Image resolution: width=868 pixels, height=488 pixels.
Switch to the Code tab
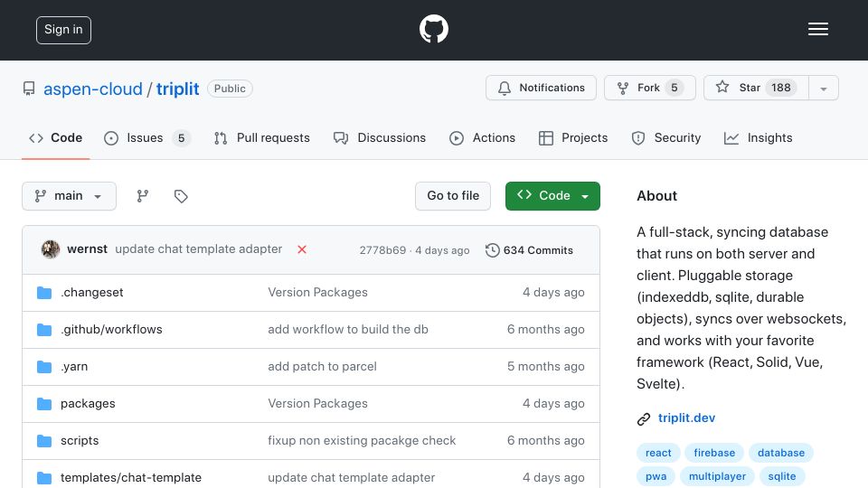[55, 137]
